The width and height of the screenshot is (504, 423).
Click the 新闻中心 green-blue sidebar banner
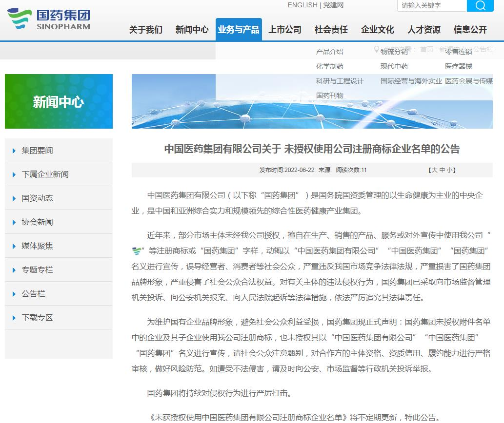coord(59,101)
